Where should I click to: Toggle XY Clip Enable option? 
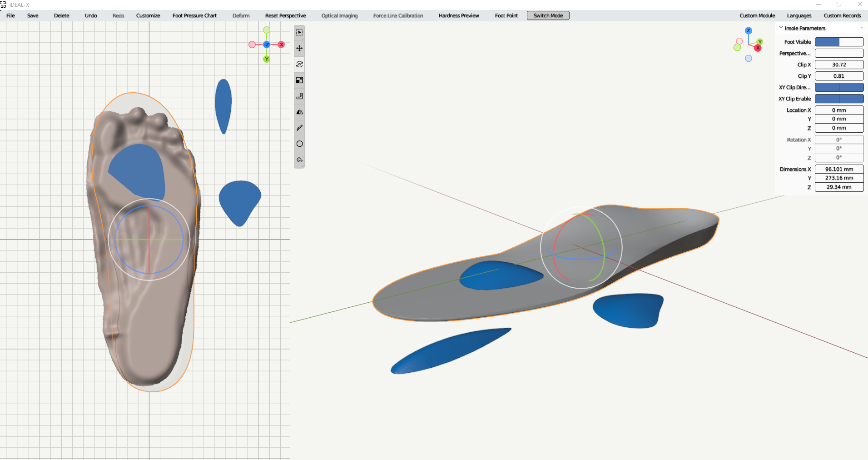point(838,99)
